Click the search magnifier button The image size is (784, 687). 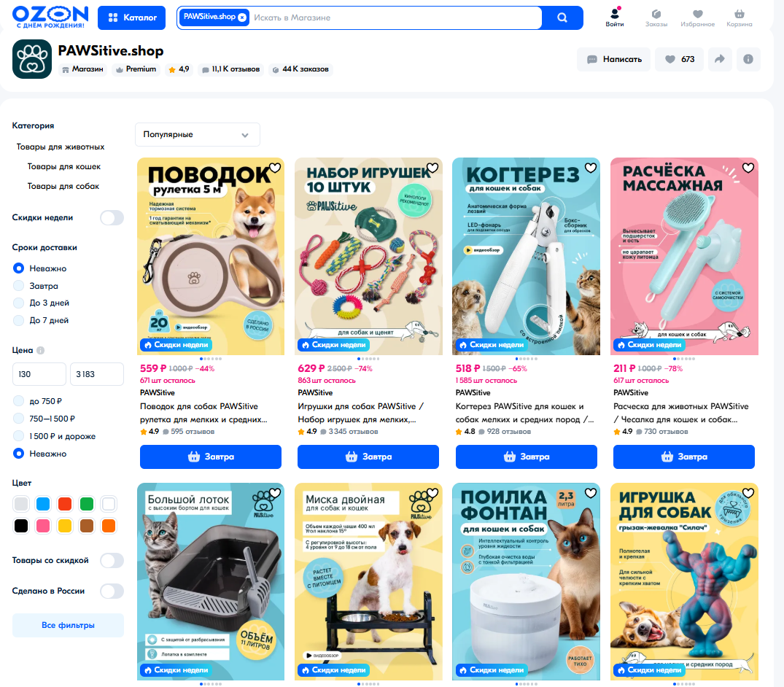562,18
